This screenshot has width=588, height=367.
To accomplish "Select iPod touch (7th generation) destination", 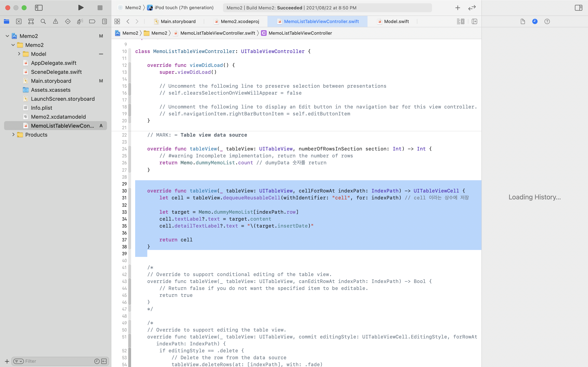I will (184, 8).
